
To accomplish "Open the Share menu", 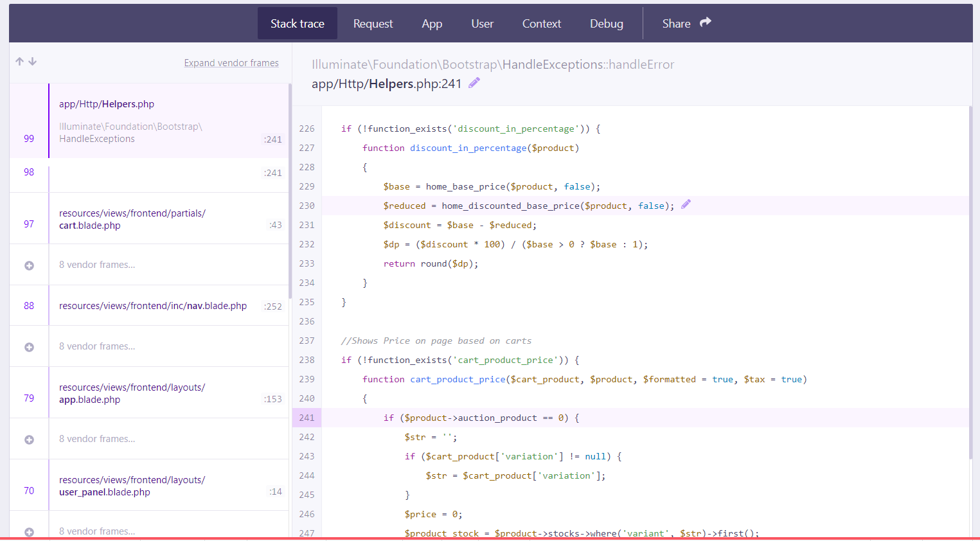I will pos(686,23).
